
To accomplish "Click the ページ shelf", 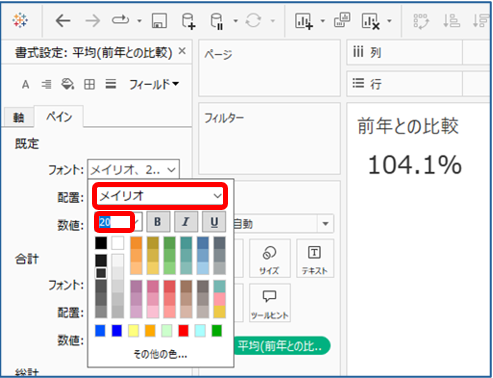I will point(269,68).
